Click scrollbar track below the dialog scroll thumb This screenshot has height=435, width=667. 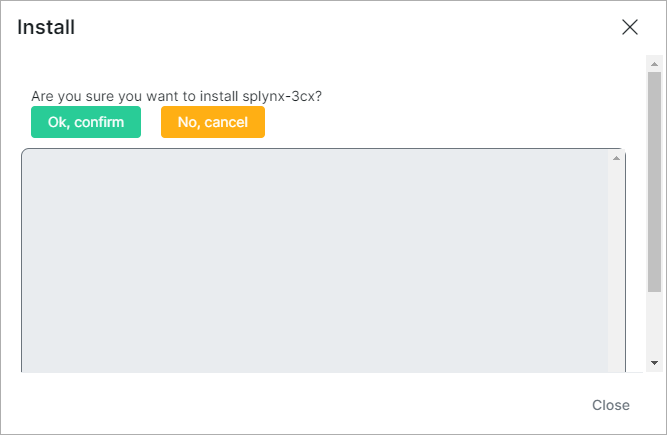(x=655, y=325)
